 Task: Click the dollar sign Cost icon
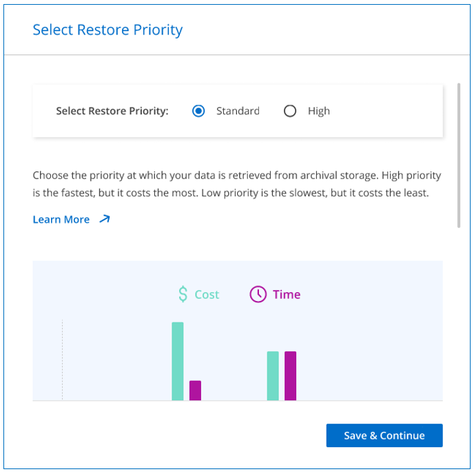point(183,294)
